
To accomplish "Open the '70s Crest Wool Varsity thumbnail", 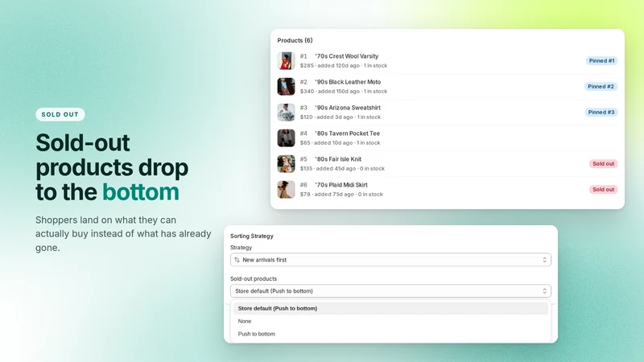I will click(286, 61).
